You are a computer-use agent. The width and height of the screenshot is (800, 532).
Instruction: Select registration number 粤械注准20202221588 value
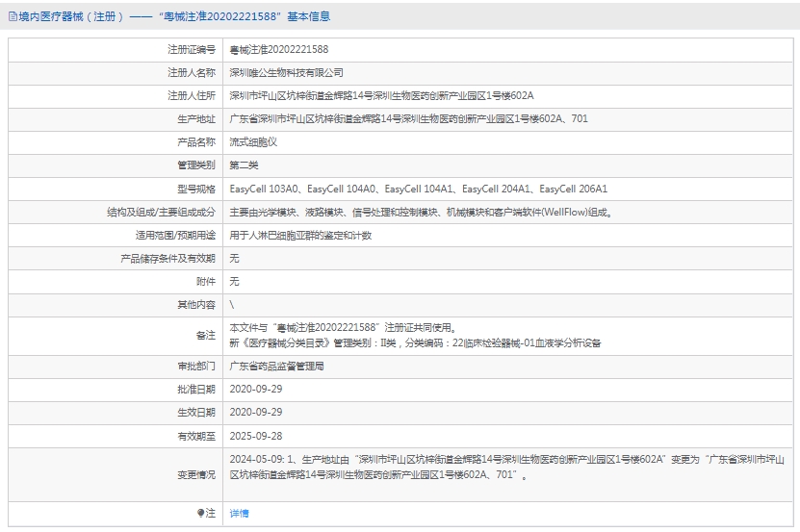tap(279, 49)
